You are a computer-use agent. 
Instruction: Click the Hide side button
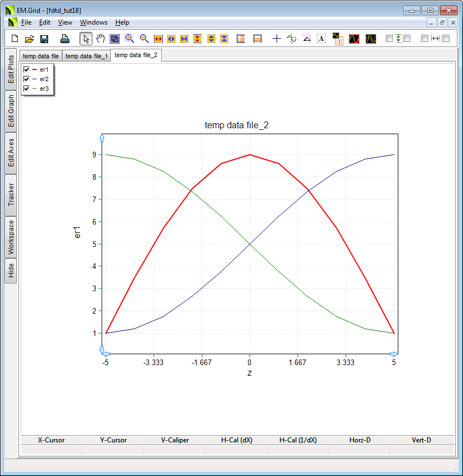(11, 271)
